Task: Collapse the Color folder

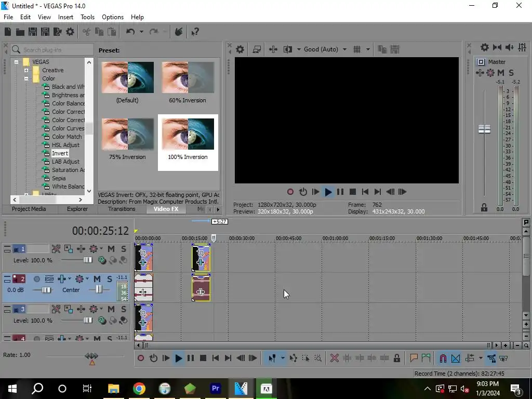Action: 26,78
